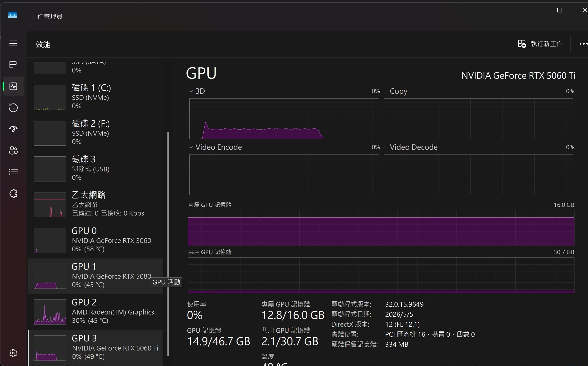Click the 30.7 GB shared memory scale label

(x=564, y=252)
